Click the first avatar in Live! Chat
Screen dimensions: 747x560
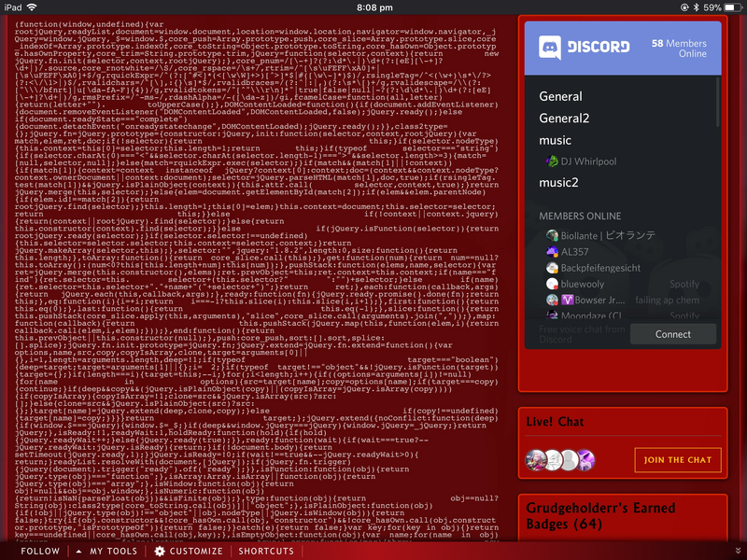point(535,458)
